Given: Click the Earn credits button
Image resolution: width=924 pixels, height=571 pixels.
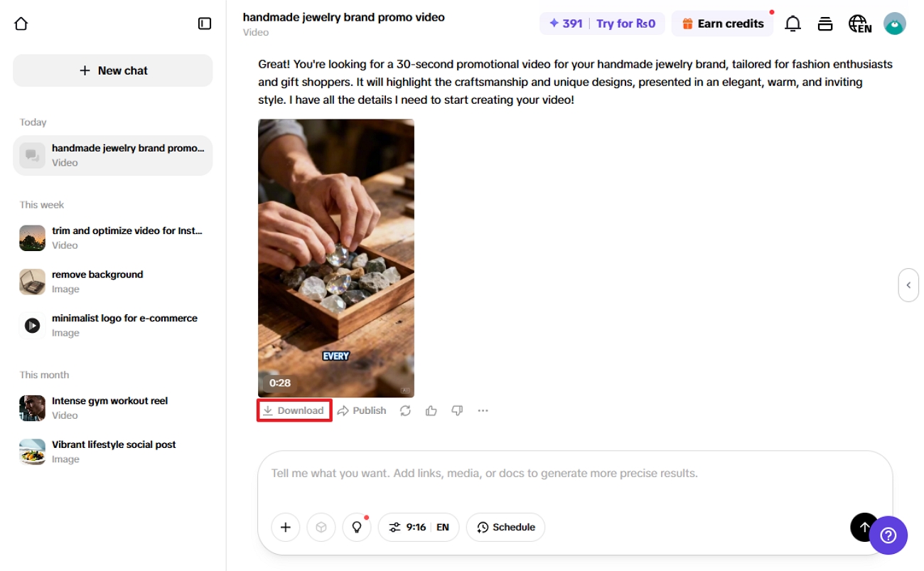Looking at the screenshot, I should 722,23.
